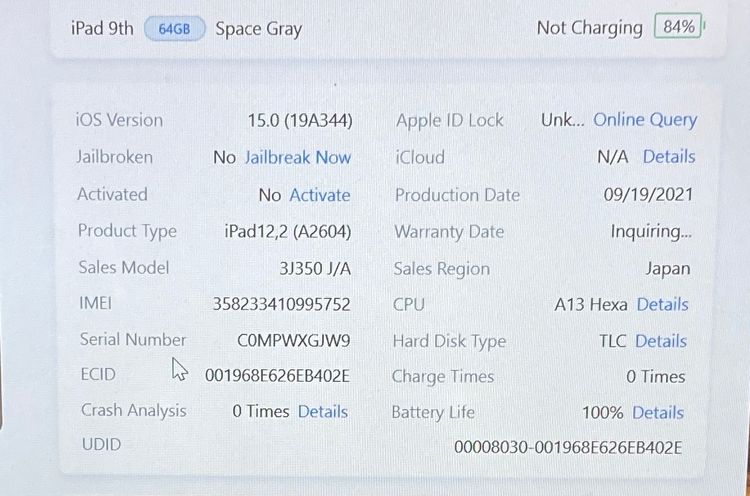Click Crash Analysis 0 Times value
This screenshot has width=750, height=496.
point(261,411)
